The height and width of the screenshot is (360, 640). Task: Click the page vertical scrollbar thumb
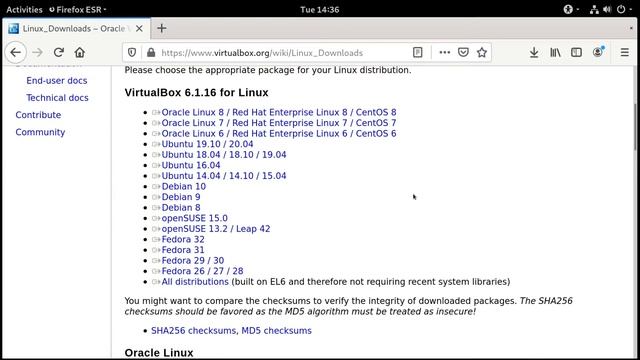coord(635,127)
